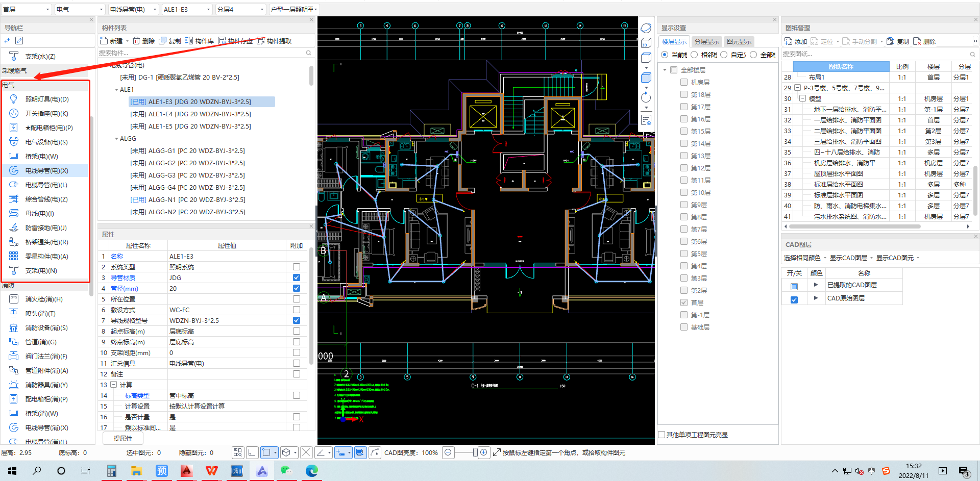Select ALE1-E4 in the component list
This screenshot has height=481, width=980.
click(x=190, y=114)
